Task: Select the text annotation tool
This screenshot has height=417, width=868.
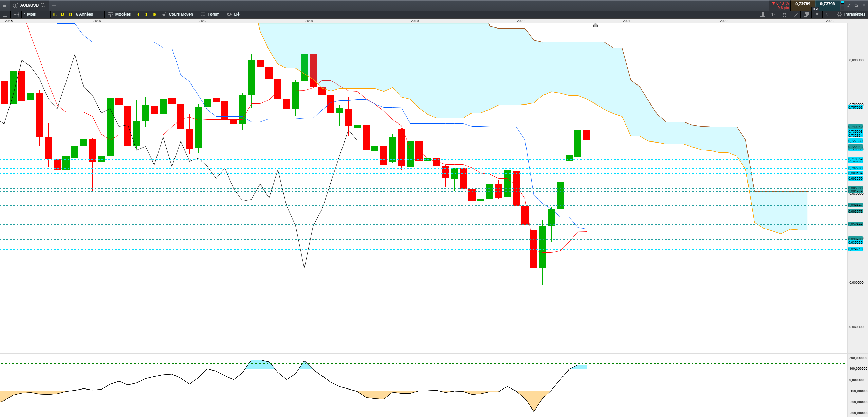Action: pyautogui.click(x=774, y=14)
